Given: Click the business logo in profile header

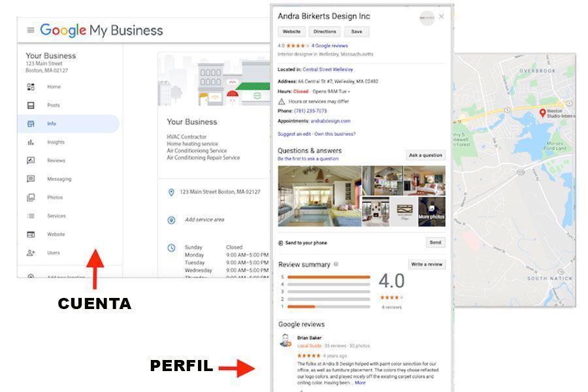Looking at the screenshot, I should [427, 18].
